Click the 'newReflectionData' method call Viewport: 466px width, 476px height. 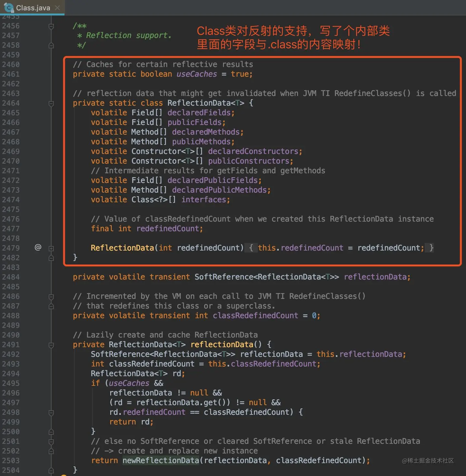point(161,460)
